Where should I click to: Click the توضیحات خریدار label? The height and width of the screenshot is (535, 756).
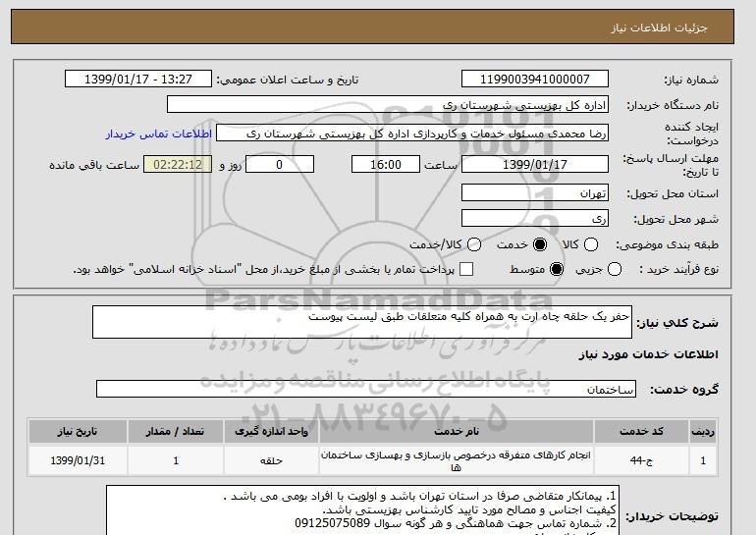[x=673, y=516]
